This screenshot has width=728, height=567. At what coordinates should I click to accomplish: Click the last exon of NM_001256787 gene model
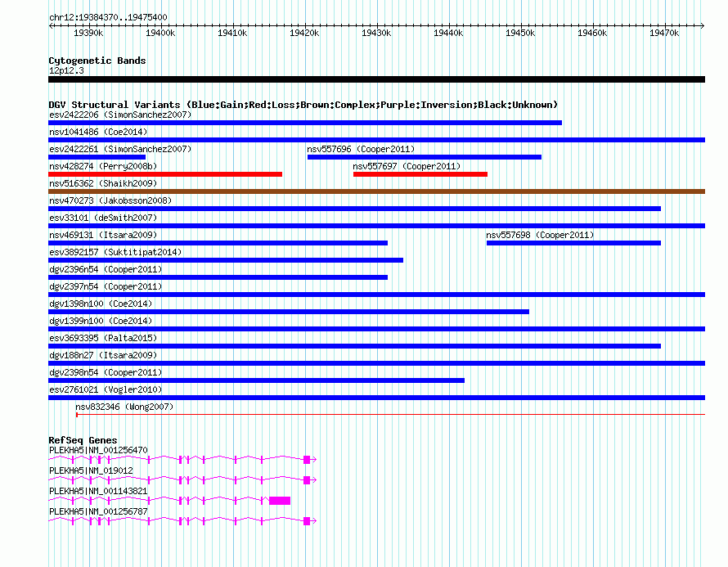[x=307, y=521]
